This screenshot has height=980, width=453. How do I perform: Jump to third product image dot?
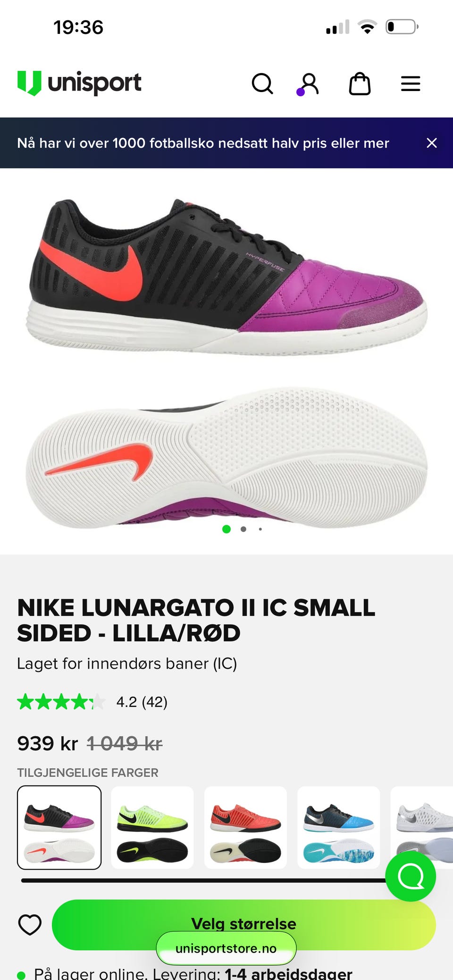click(x=260, y=529)
